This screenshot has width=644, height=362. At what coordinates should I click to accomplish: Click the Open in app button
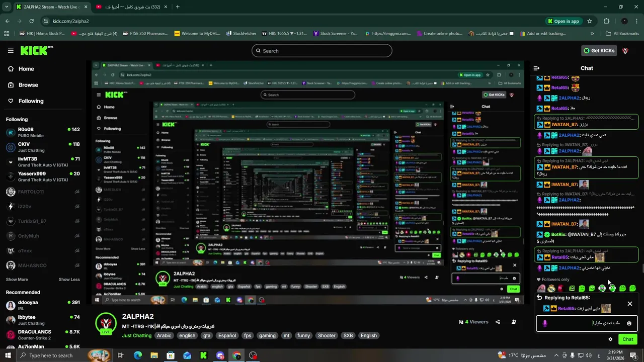[x=563, y=21]
